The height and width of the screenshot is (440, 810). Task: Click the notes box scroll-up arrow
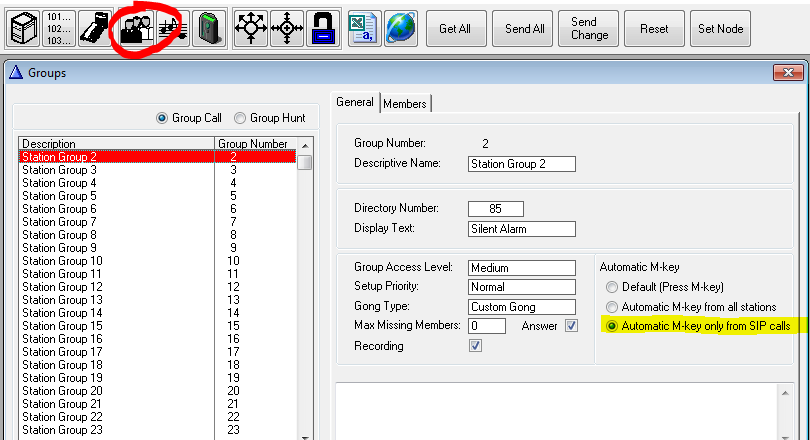click(785, 393)
